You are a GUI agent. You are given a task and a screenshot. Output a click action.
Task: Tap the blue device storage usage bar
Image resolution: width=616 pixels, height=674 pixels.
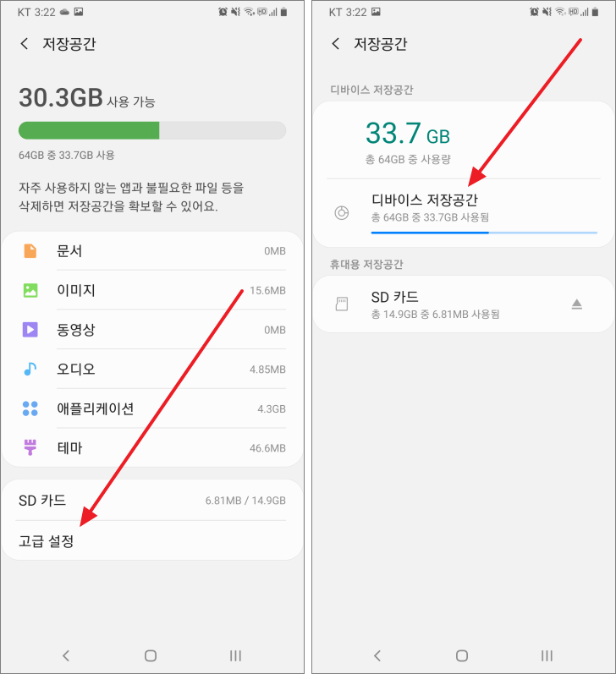(484, 233)
